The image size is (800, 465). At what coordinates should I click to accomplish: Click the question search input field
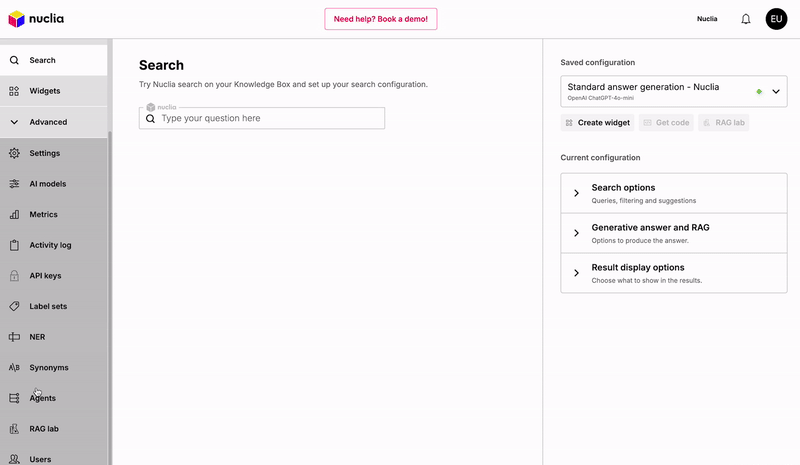coord(268,118)
